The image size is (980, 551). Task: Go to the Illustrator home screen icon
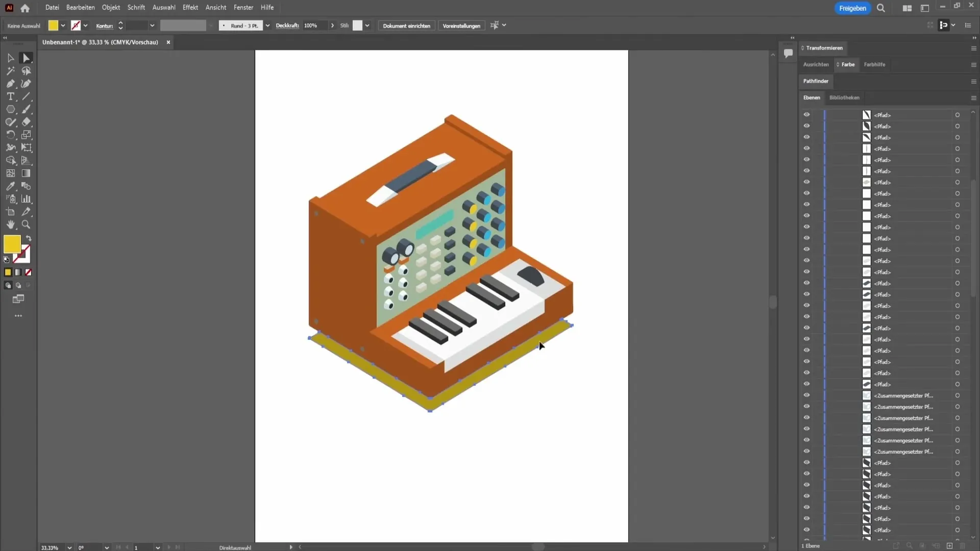click(x=25, y=8)
